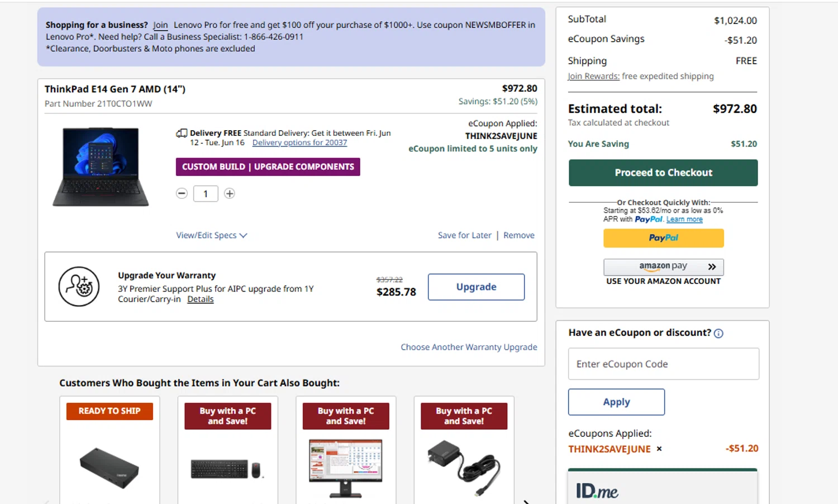This screenshot has height=504, width=838.
Task: Click Save for Later link
Action: click(465, 235)
